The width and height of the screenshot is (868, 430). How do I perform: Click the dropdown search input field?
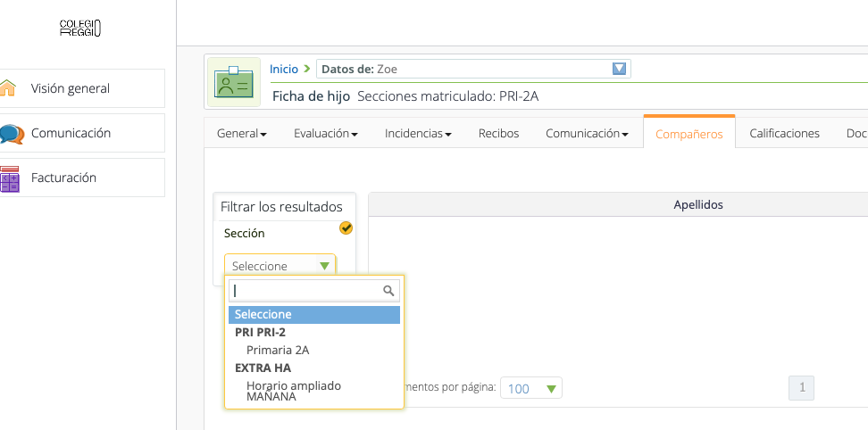point(305,290)
